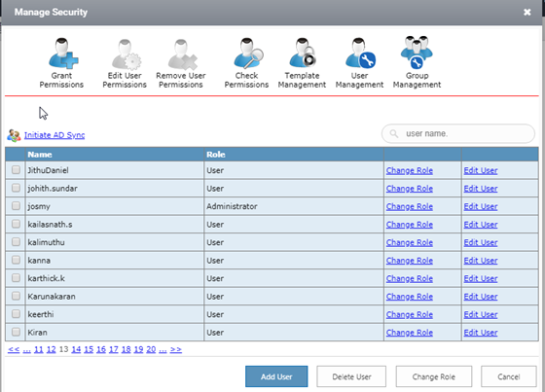Screen dimensions: 545x392
Task: Click the Add User button
Action: [x=276, y=376]
